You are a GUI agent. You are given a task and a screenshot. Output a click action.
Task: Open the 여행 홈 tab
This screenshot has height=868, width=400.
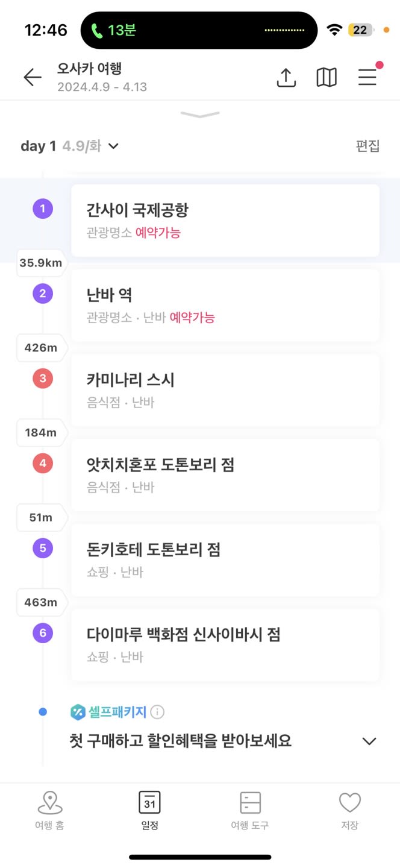[x=50, y=811]
